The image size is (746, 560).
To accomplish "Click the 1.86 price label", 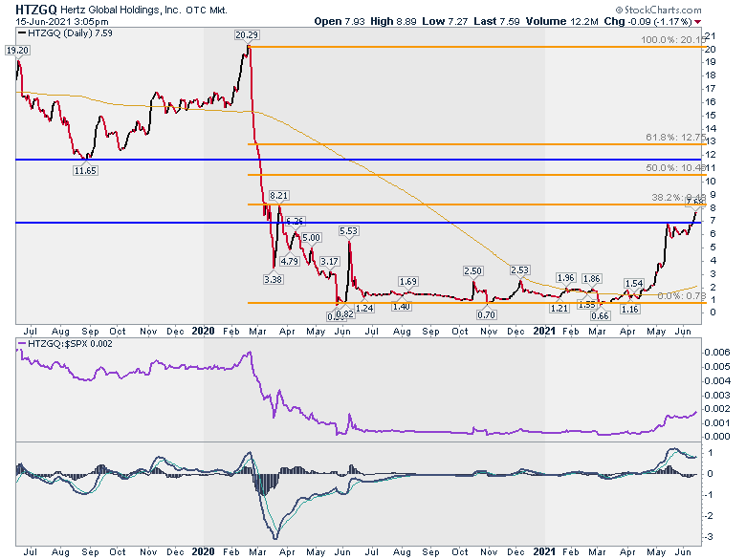I will [x=591, y=279].
